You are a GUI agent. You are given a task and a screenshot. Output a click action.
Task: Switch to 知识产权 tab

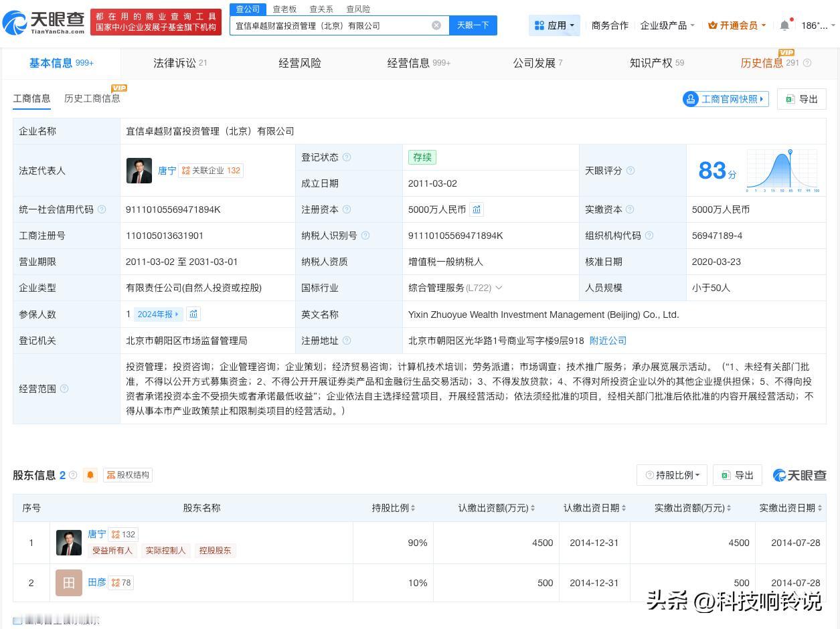[657, 63]
